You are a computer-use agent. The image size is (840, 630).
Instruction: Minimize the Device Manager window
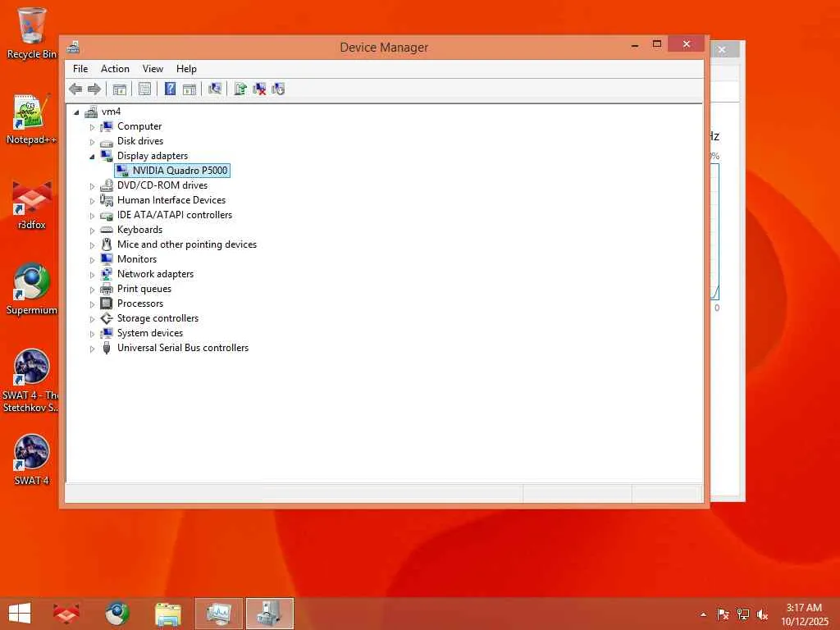pyautogui.click(x=636, y=44)
